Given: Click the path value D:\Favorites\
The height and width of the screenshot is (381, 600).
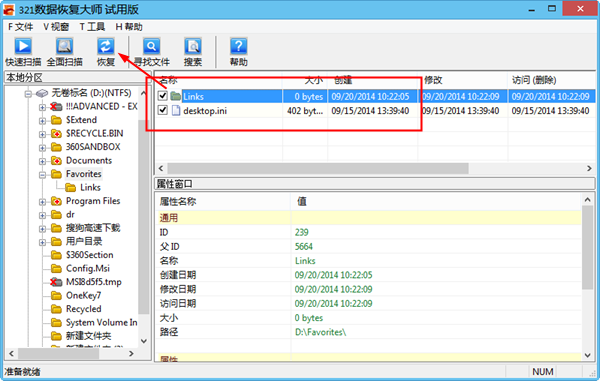Looking at the screenshot, I should click(320, 332).
